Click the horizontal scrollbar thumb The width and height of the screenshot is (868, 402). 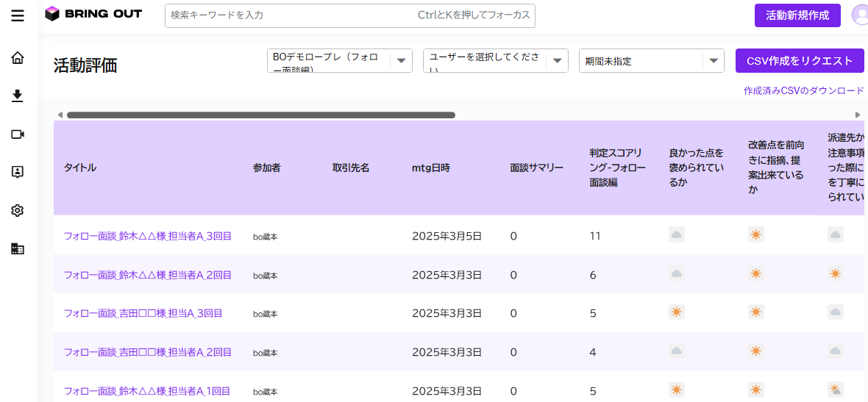[x=260, y=115]
